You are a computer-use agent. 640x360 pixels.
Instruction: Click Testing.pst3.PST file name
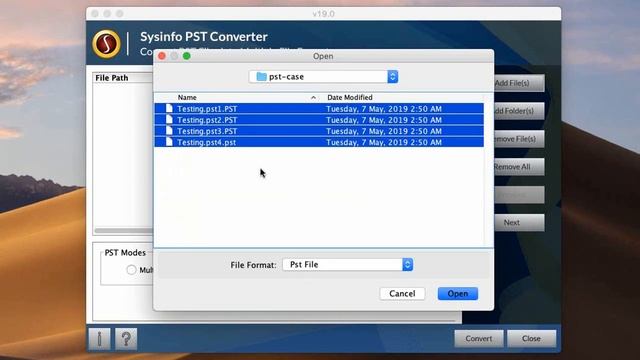207,131
